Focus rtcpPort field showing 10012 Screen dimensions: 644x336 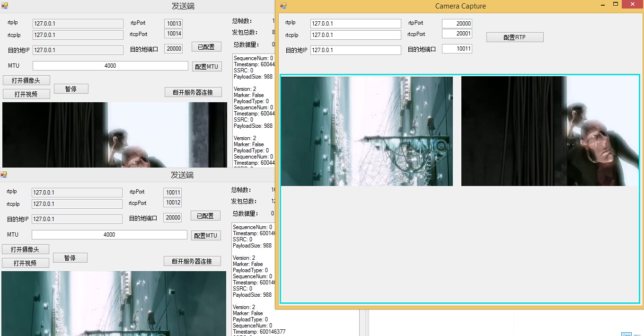(x=173, y=203)
